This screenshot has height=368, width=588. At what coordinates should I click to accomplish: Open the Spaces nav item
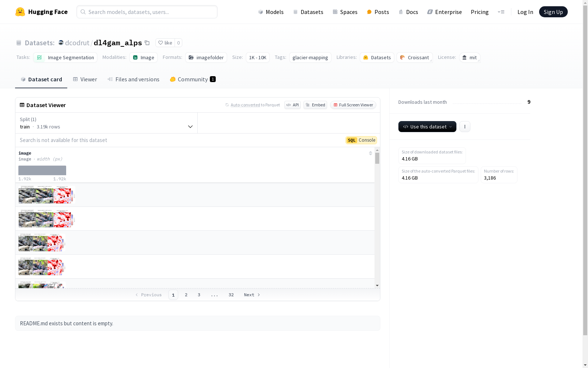(345, 12)
